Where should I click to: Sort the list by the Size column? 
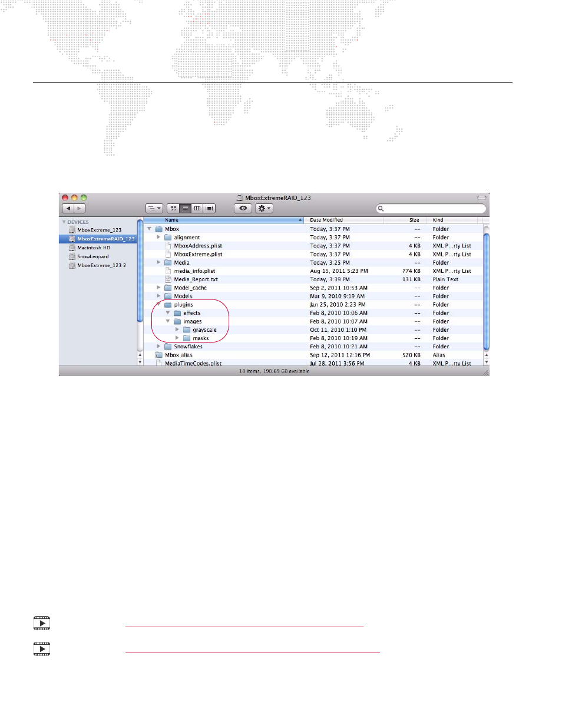(x=405, y=220)
